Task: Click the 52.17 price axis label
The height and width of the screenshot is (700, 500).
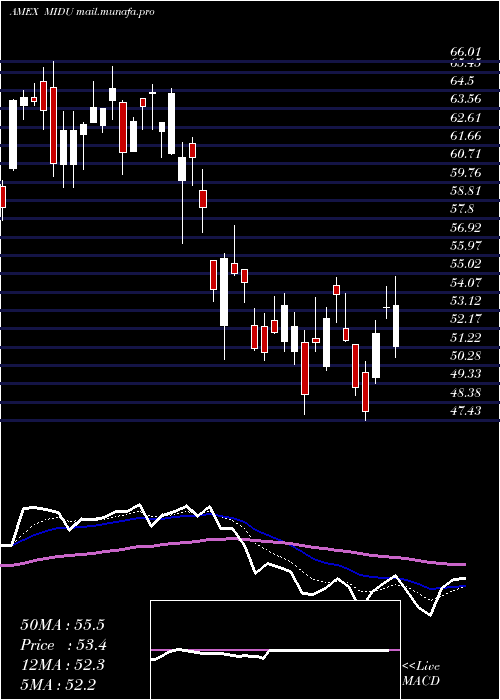Action: (x=465, y=320)
